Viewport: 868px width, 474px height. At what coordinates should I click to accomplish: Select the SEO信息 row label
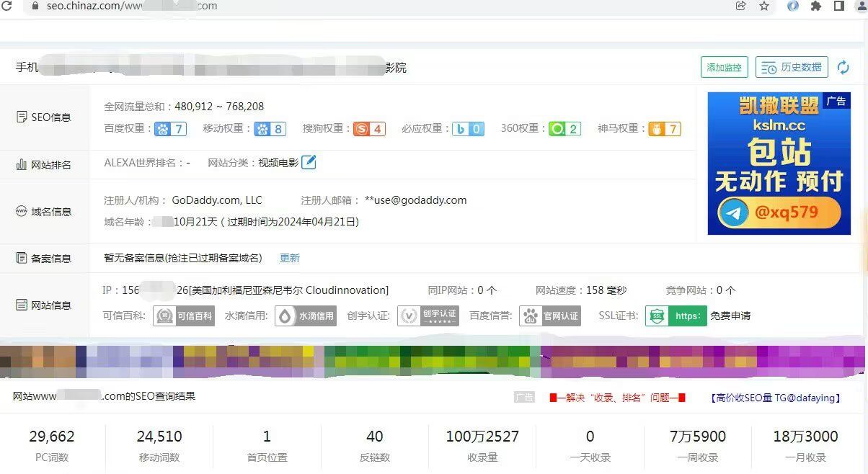pos(44,117)
